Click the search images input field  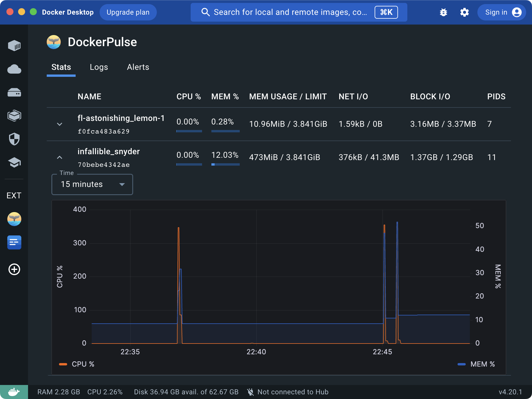coord(299,12)
